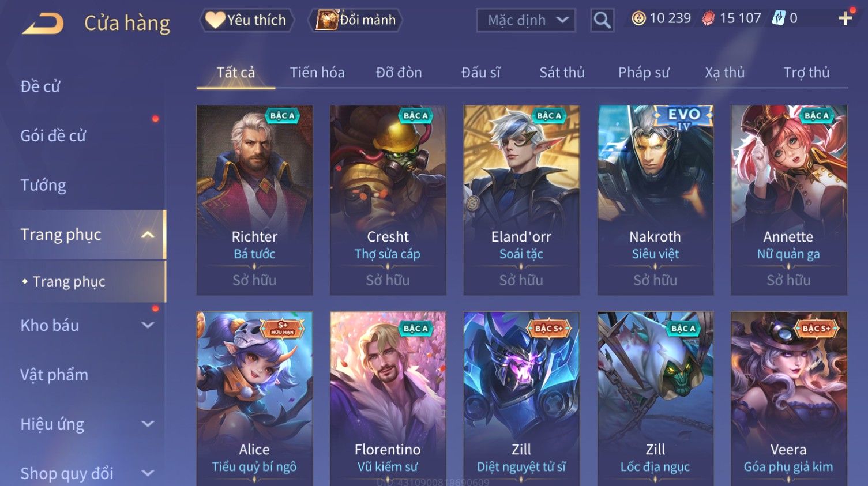Select the Nakroth Siêu việt skin card

[x=655, y=200]
